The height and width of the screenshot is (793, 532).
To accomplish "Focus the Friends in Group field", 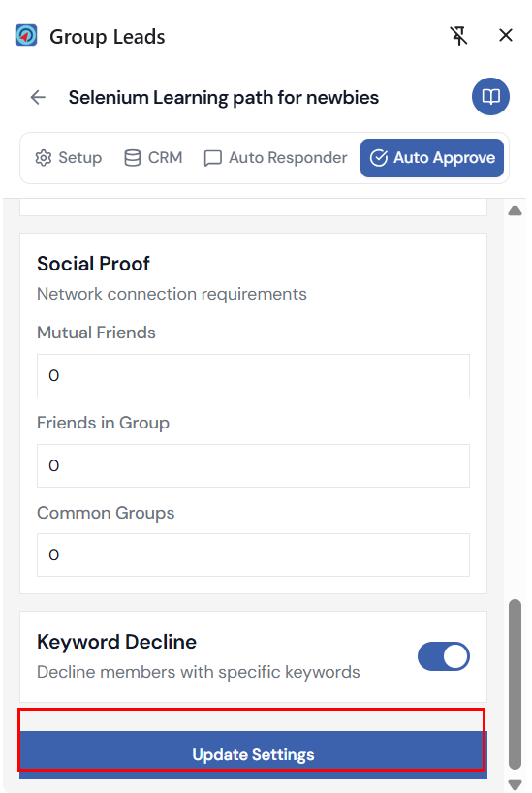I will tap(253, 465).
